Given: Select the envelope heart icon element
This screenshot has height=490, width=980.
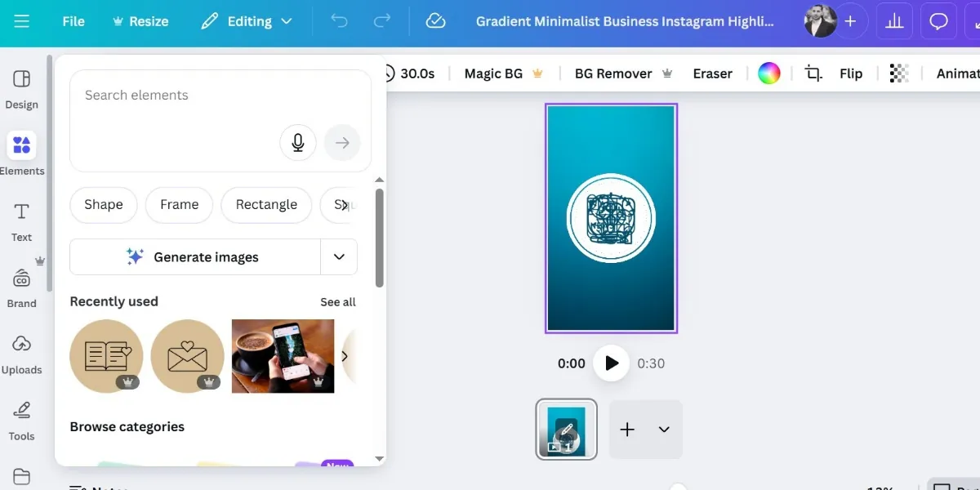Looking at the screenshot, I should point(188,356).
